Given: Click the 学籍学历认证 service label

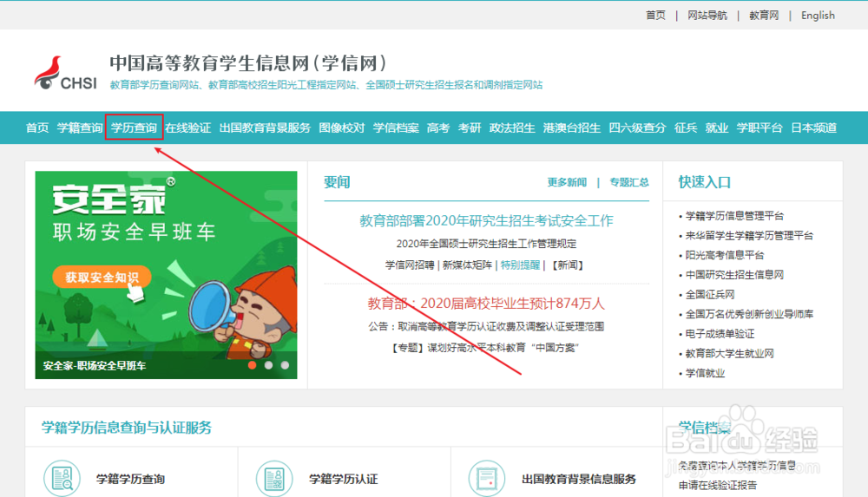Looking at the screenshot, I should click(x=343, y=480).
